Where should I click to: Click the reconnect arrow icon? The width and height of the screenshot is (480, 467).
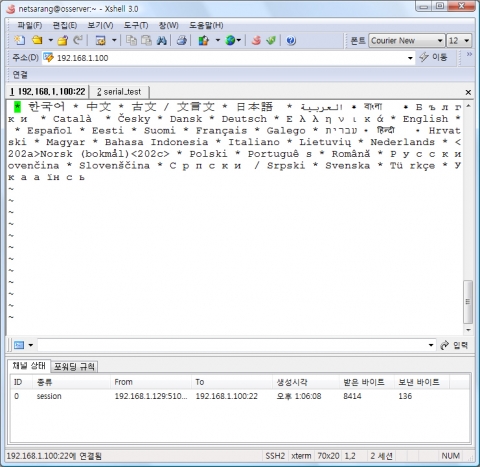(x=78, y=41)
